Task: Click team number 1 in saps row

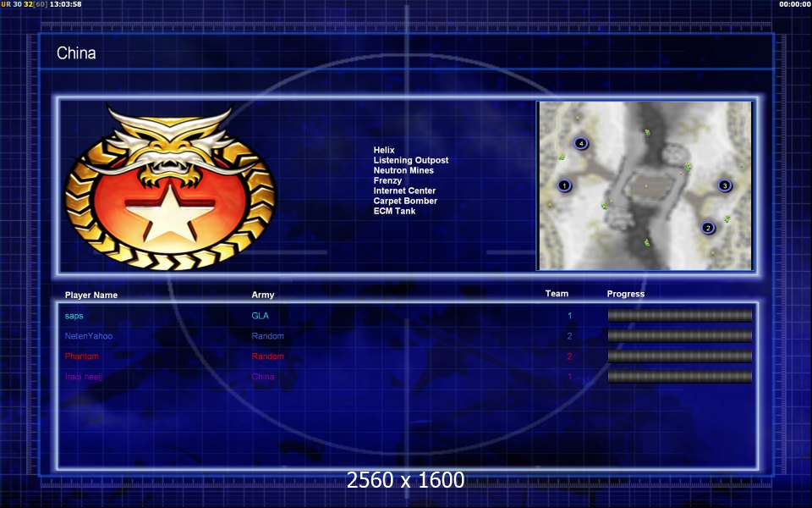Action: [x=569, y=316]
